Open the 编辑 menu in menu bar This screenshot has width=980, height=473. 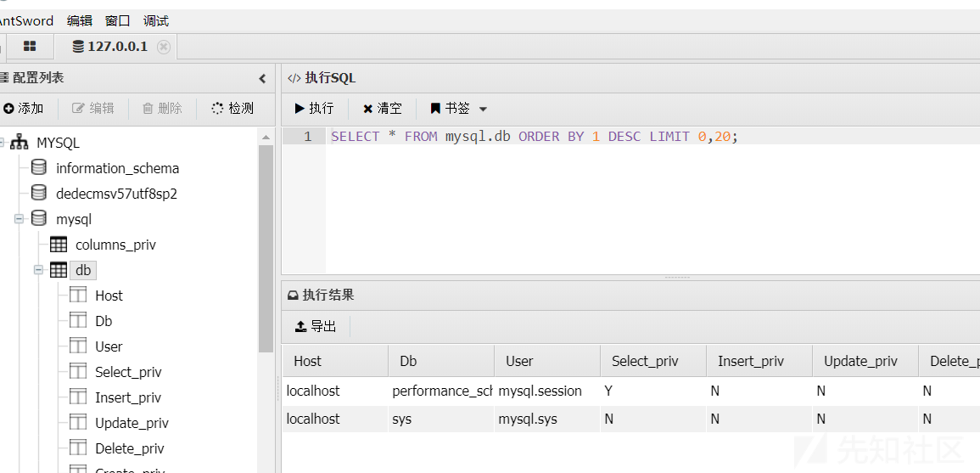[80, 20]
